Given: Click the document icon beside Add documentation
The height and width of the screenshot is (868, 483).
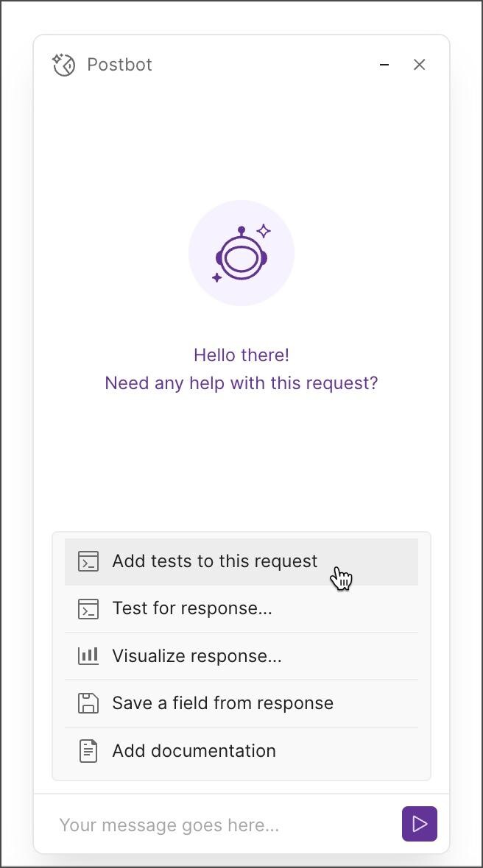Looking at the screenshot, I should coord(88,750).
